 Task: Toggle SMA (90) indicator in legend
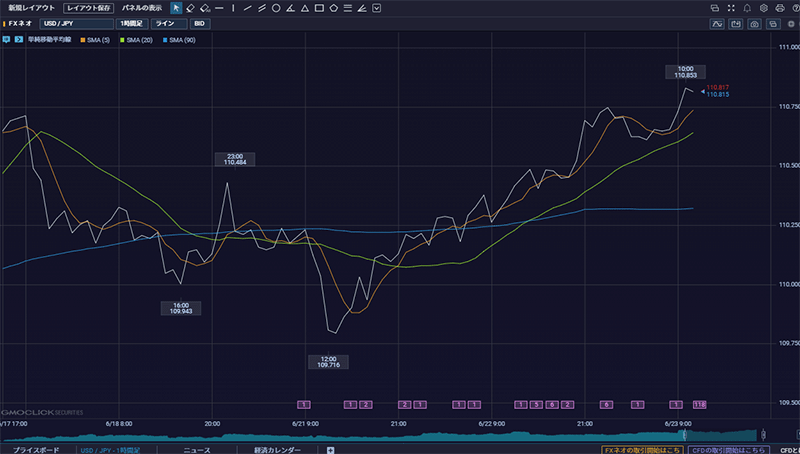click(x=180, y=40)
